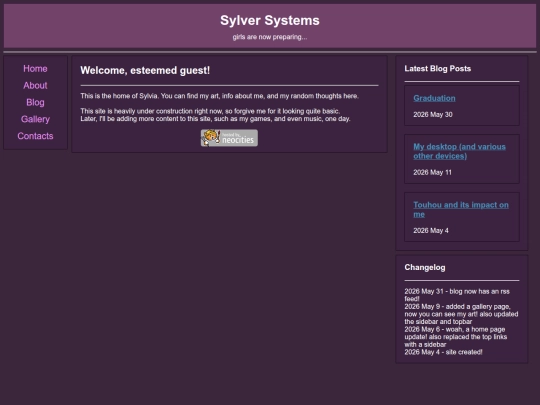The image size is (540, 405).
Task: Go to the About page
Action: coord(35,85)
